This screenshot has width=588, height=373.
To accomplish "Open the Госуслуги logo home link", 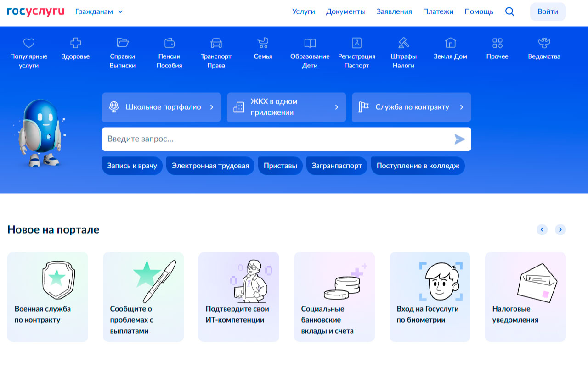I will pyautogui.click(x=36, y=11).
